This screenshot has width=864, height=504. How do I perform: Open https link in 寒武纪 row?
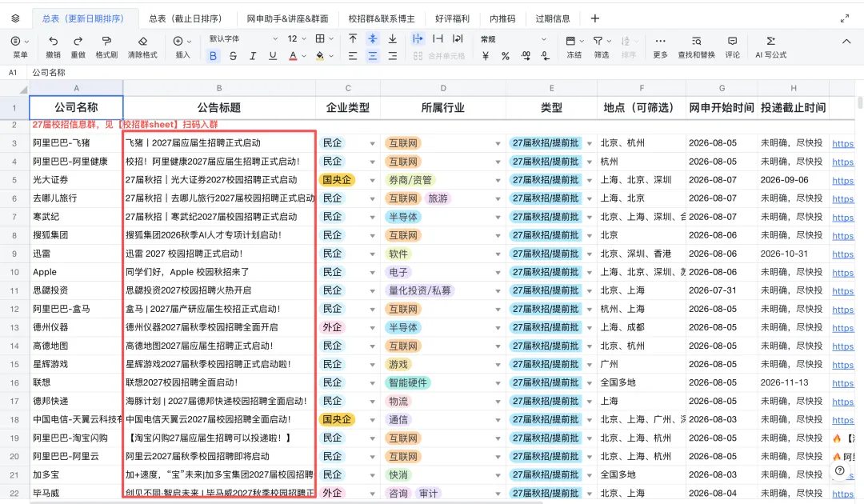pos(842,218)
